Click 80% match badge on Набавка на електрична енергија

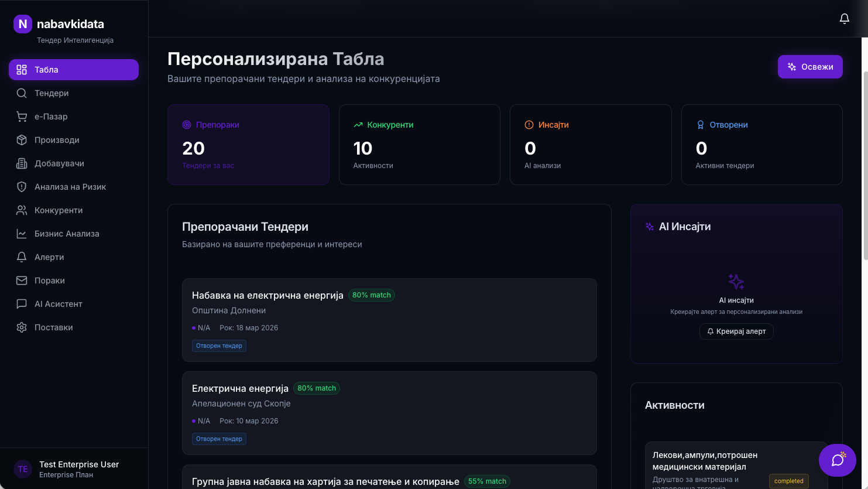click(x=372, y=295)
